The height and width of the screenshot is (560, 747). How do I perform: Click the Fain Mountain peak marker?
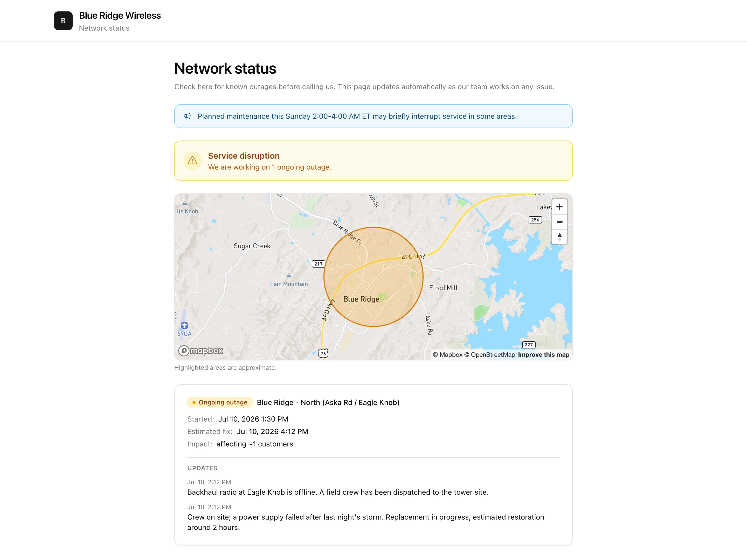(289, 275)
